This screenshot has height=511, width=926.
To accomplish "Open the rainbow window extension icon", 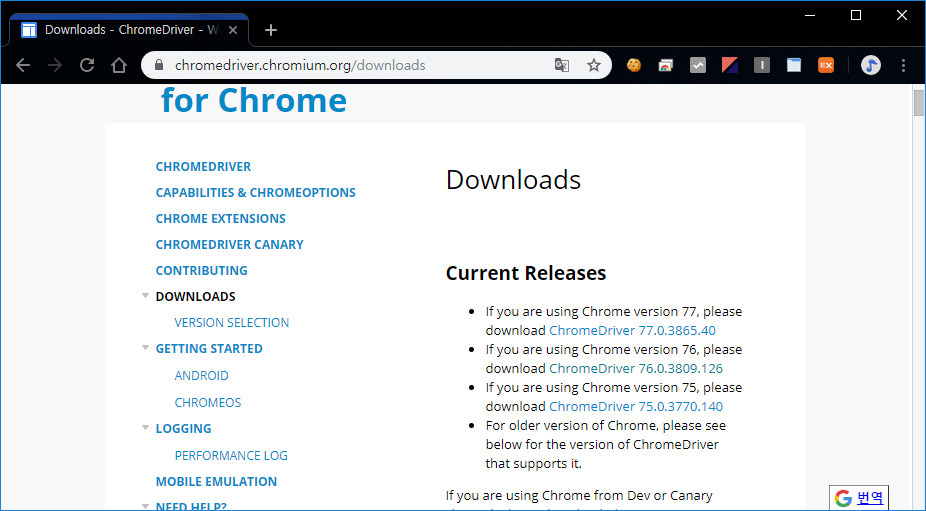I will [666, 65].
